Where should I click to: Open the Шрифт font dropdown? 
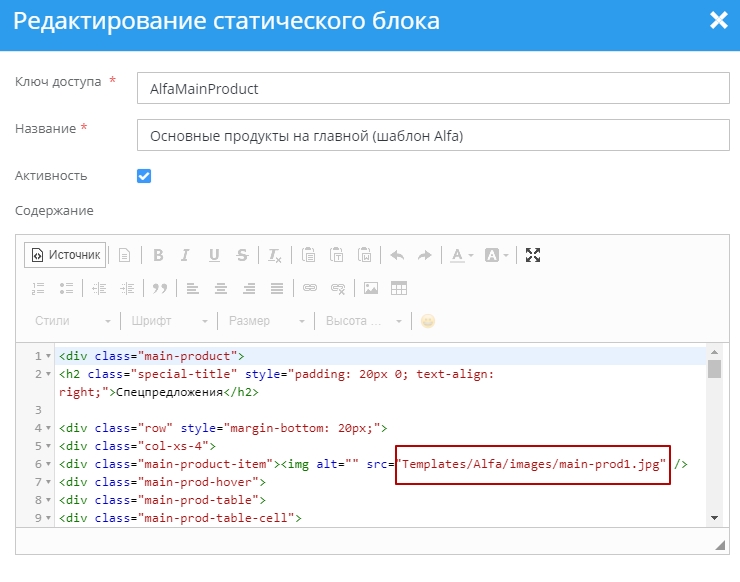[169, 321]
